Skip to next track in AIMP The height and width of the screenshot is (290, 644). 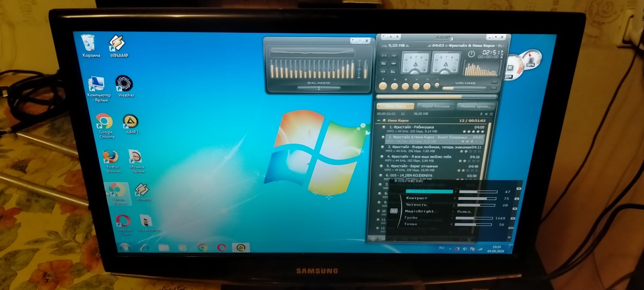[427, 86]
